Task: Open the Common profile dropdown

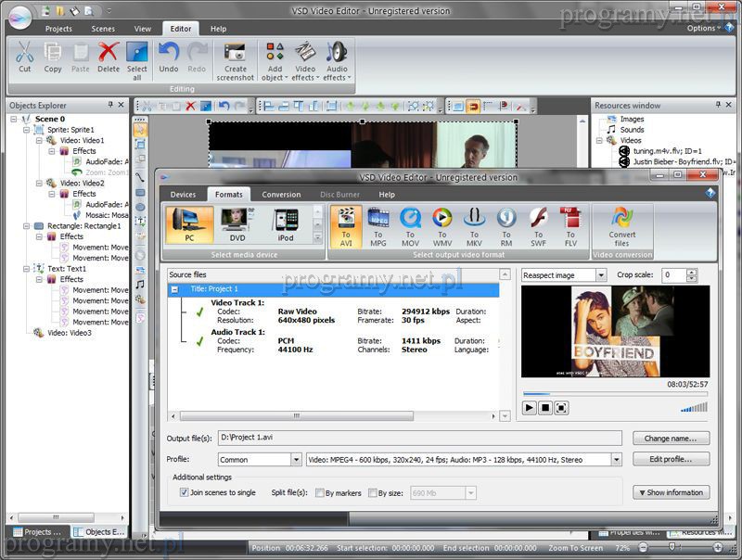Action: pos(294,459)
